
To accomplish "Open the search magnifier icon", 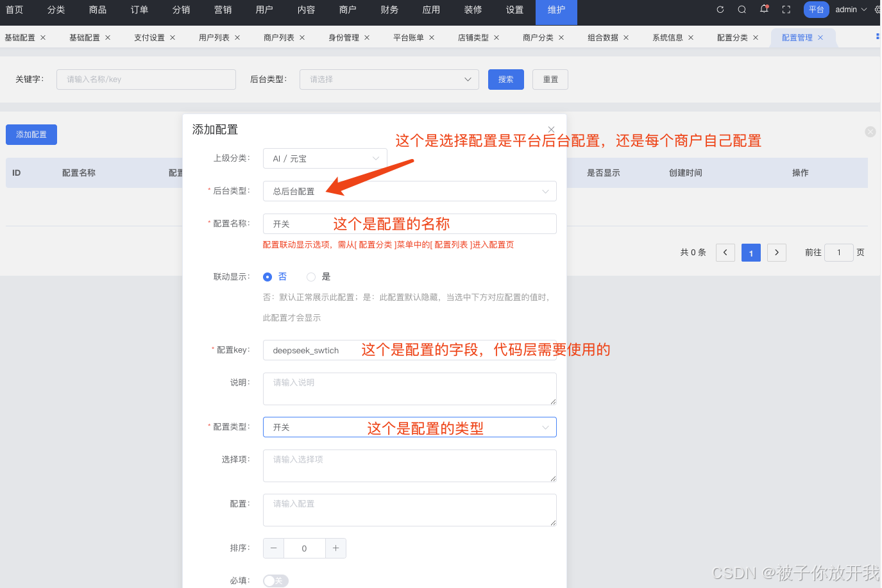I will point(742,10).
